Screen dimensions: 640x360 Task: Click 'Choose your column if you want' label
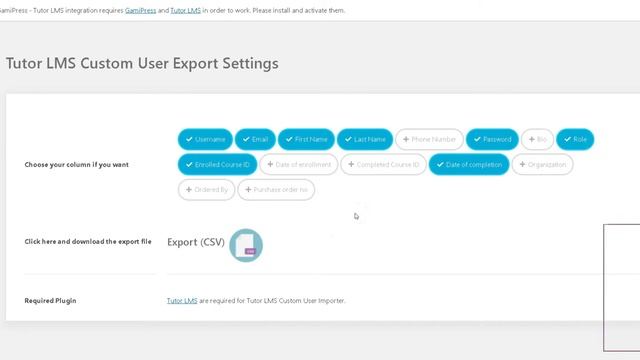76,164
